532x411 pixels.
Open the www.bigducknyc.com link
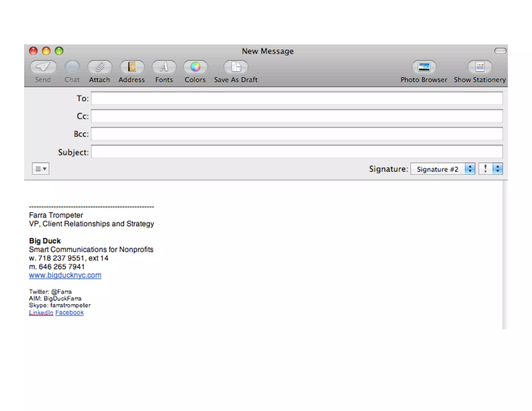65,275
